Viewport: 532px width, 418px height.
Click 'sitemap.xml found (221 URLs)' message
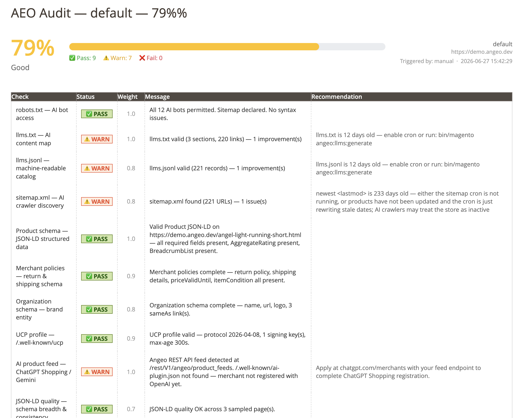point(208,201)
